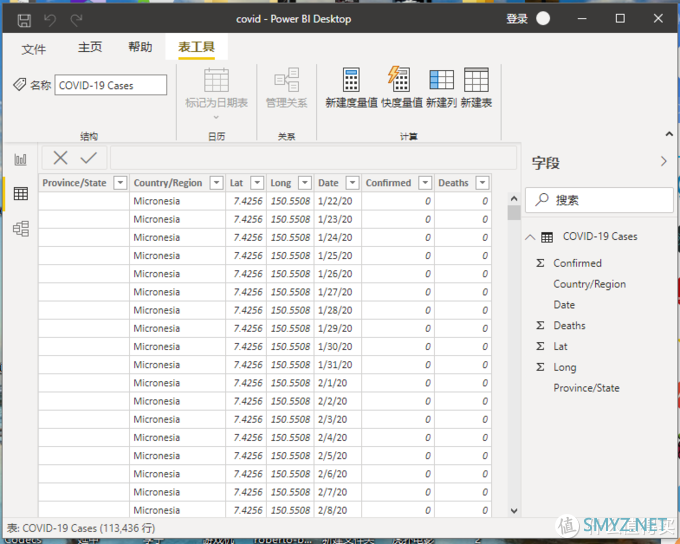Click Long value 150.5508 in 2/4/20 row
The height and width of the screenshot is (544, 680).
pyautogui.click(x=290, y=437)
